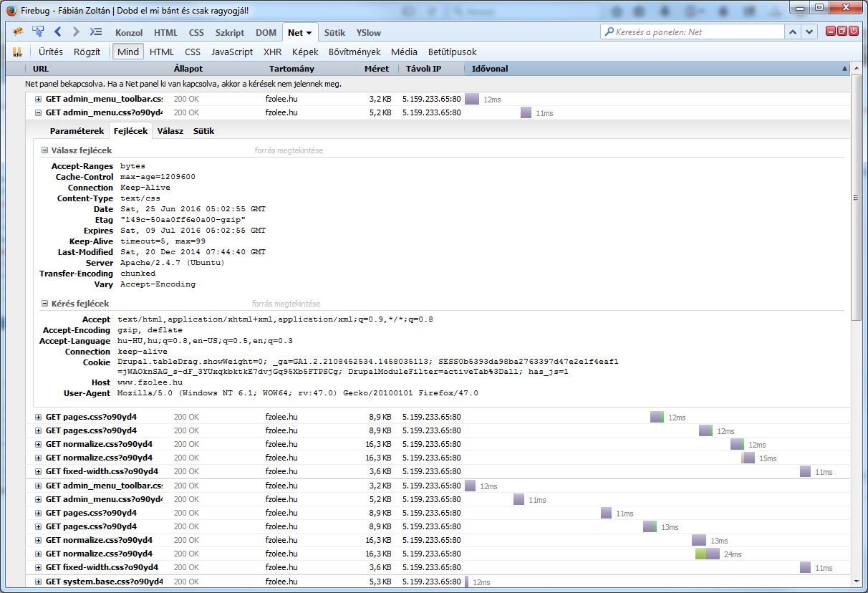Open the DOM panel tab

[266, 33]
